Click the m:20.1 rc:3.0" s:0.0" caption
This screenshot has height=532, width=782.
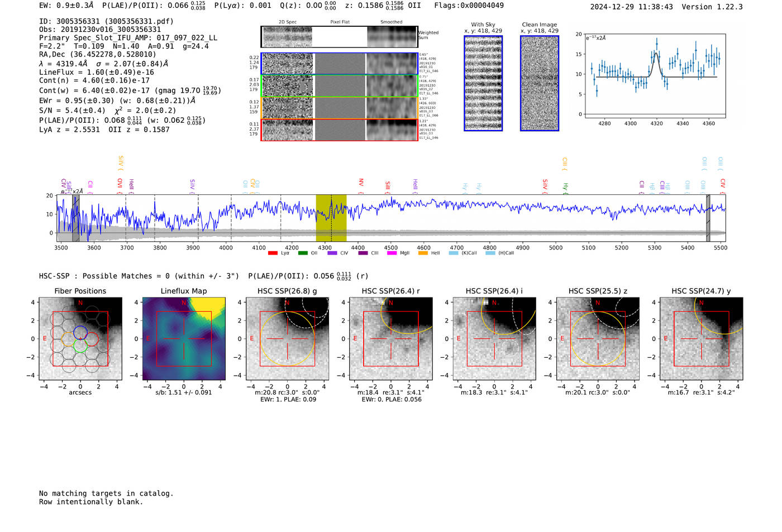click(x=598, y=392)
